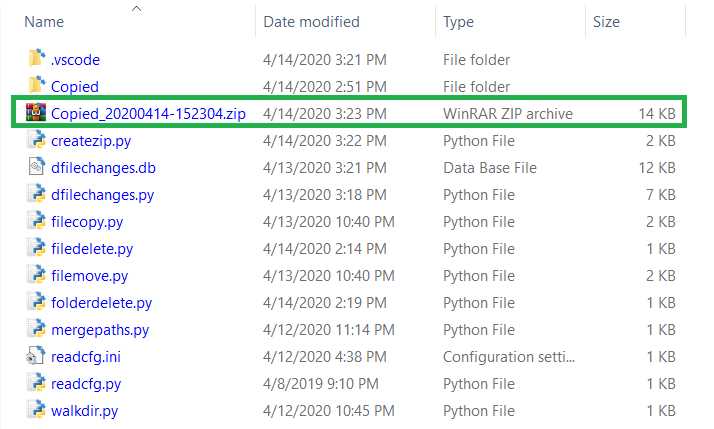714x429 pixels.
Task: Click date 4/8/2019 9:10 PM
Action: [x=321, y=384]
